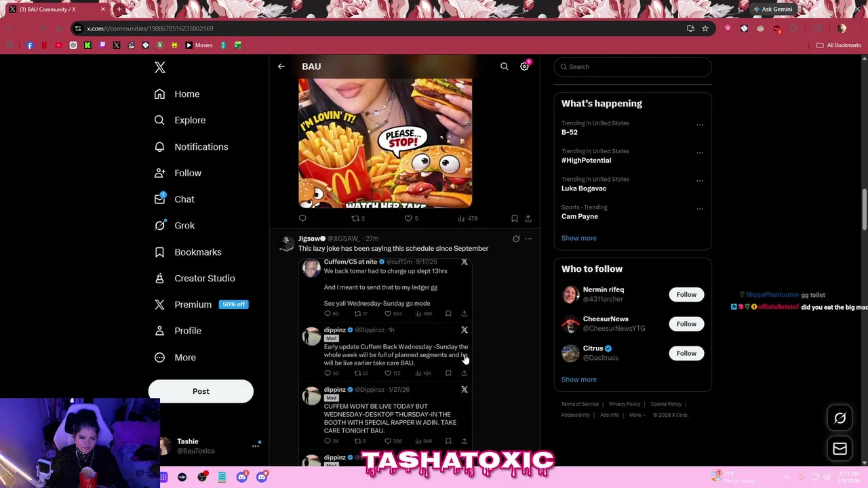Repost the Cuffem/C5 at nite quoted tweet
Screen dimensions: 868x488
coord(361,314)
